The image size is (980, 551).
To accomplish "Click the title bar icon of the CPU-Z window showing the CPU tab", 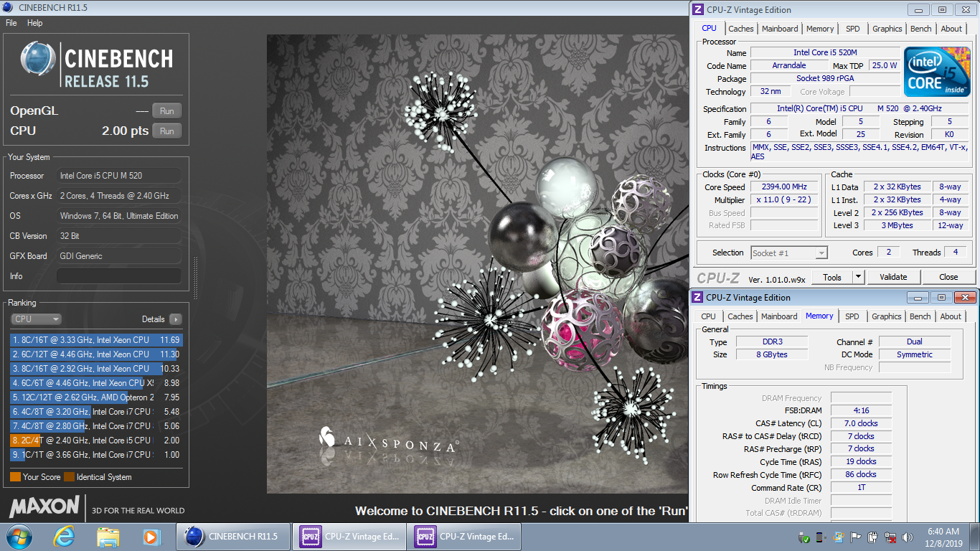I will tap(698, 10).
